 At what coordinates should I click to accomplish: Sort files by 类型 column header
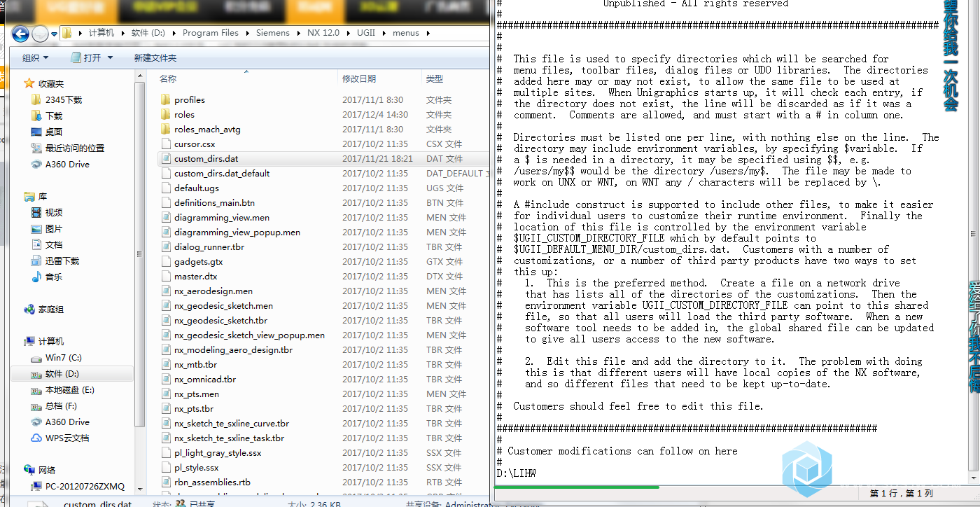click(x=435, y=79)
